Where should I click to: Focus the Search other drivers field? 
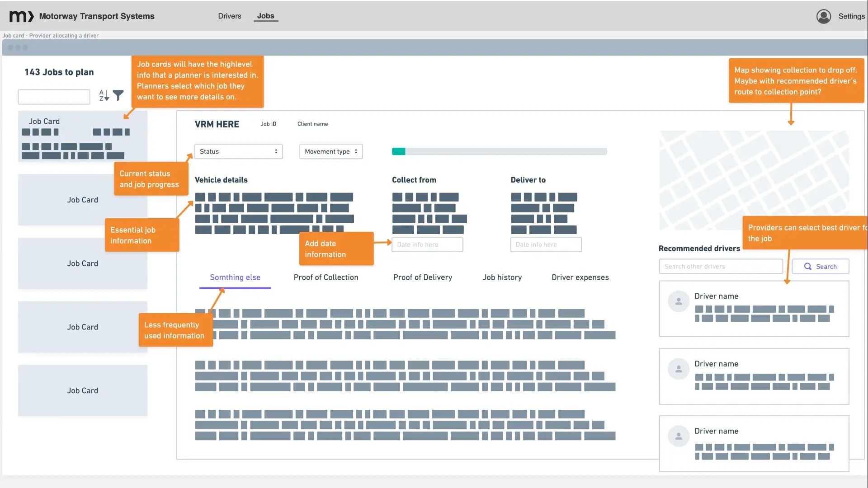721,267
